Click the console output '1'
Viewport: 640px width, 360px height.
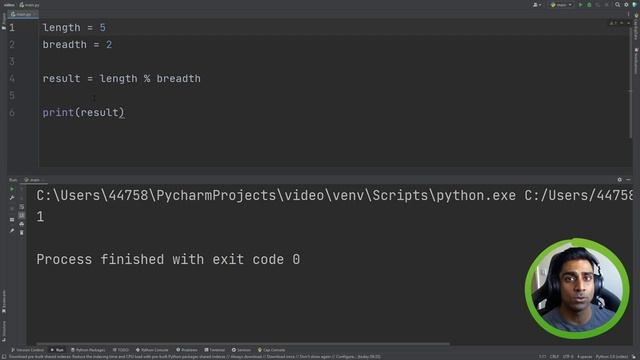pyautogui.click(x=40, y=217)
